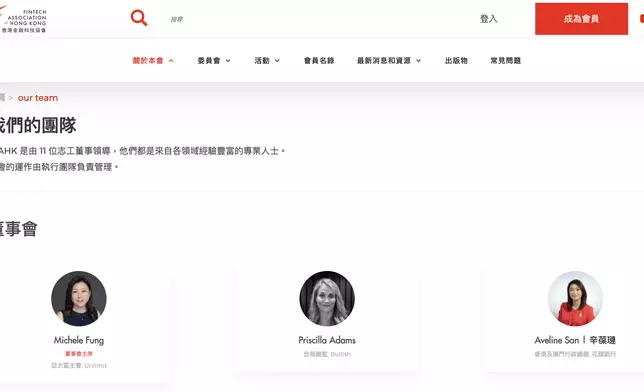
Task: Open Priscilla Adams' profile photo
Action: [x=327, y=298]
